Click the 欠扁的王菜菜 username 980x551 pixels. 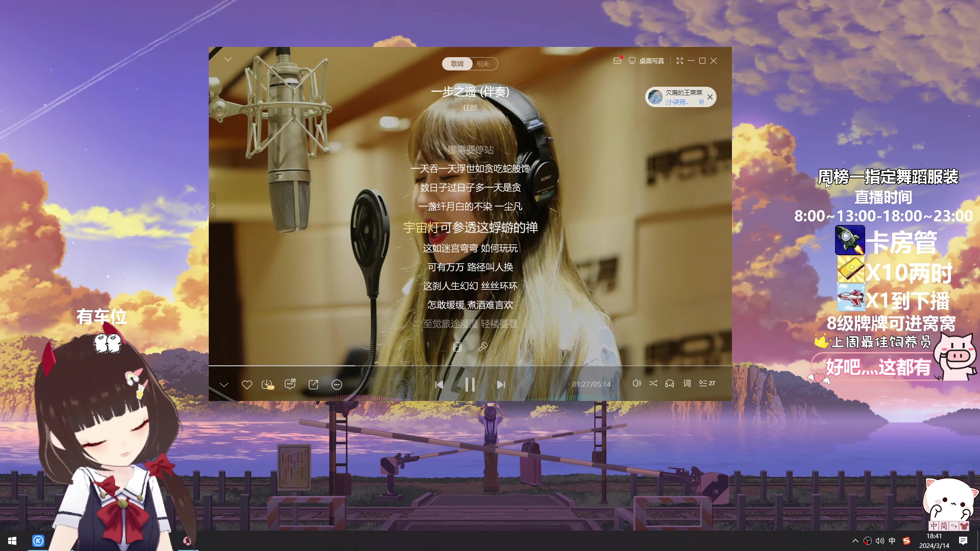pyautogui.click(x=684, y=93)
